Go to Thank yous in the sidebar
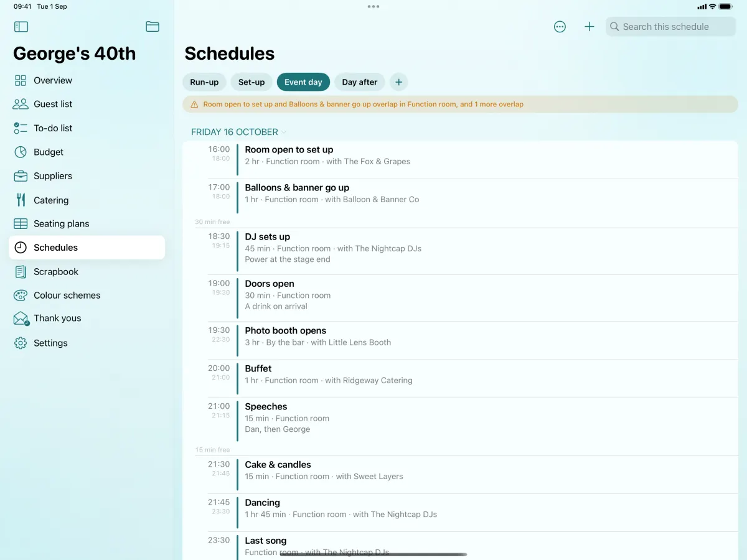The height and width of the screenshot is (560, 747). click(x=87, y=319)
